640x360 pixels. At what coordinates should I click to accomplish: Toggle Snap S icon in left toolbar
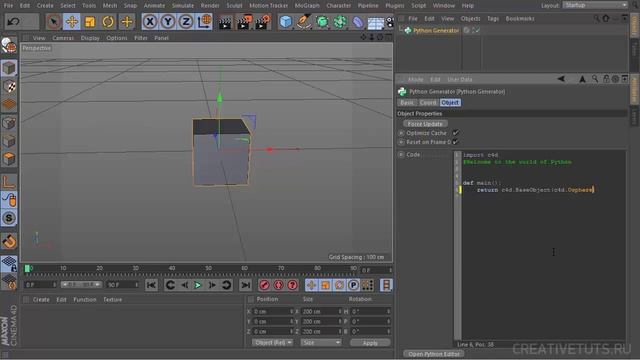[x=9, y=218]
